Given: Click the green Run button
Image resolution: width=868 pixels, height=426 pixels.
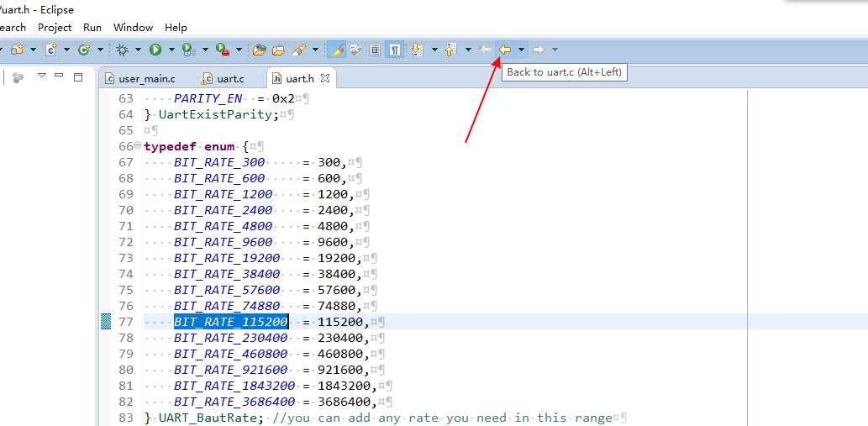Looking at the screenshot, I should [155, 50].
